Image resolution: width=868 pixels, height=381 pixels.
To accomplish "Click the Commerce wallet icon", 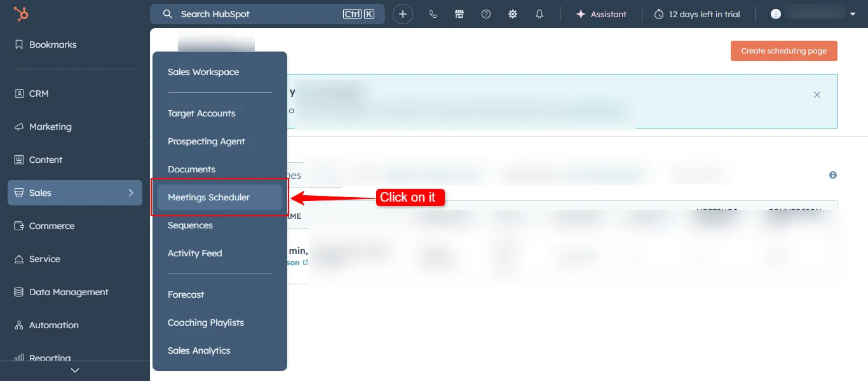I will tap(18, 226).
